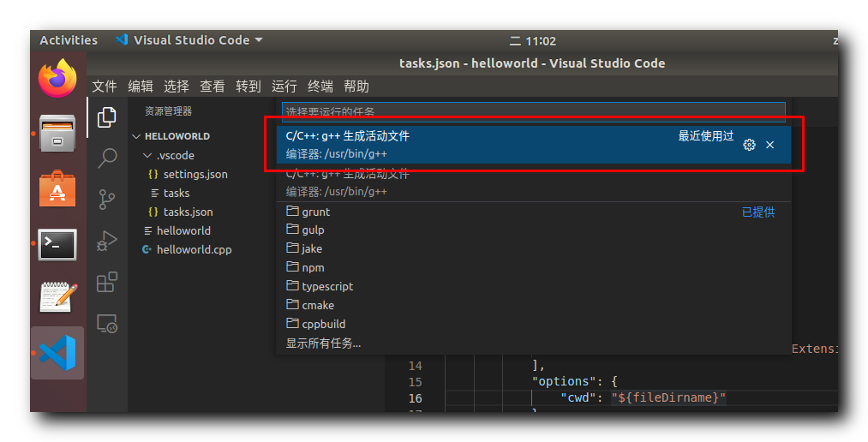Image resolution: width=868 pixels, height=442 pixels.
Task: Click the clock showing 11:02
Action: [x=532, y=41]
